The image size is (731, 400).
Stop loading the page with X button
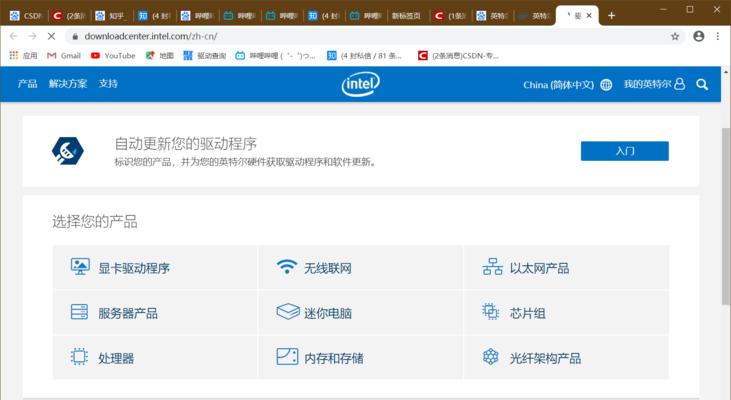click(x=51, y=36)
